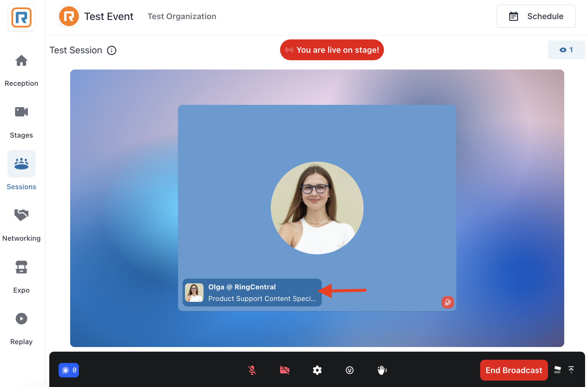
Task: Click the muted mic indicator on video tile
Action: tap(448, 302)
